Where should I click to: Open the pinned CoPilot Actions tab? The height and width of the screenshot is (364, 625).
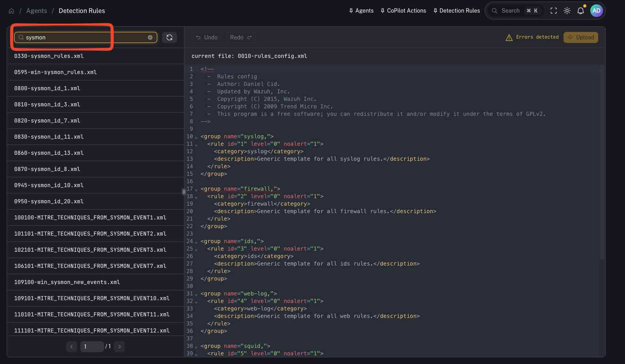click(x=403, y=11)
